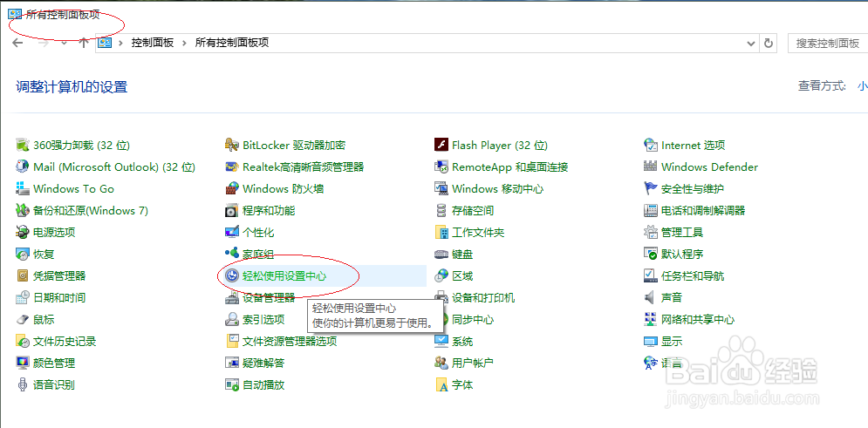This screenshot has width=868, height=428.
Task: Open recent locations dropdown beside navigation arrows
Action: [64, 43]
